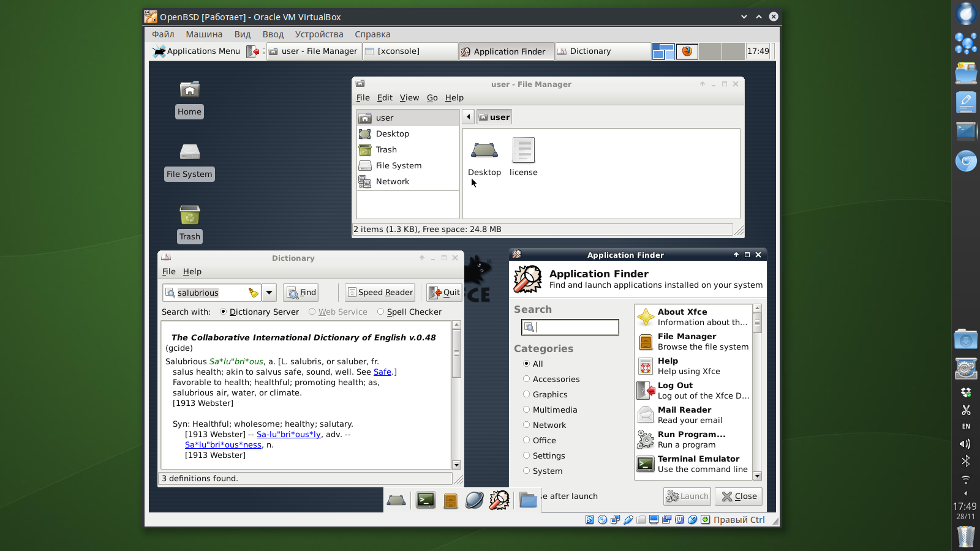Select the user path button in File Manager
980x551 pixels.
[494, 117]
